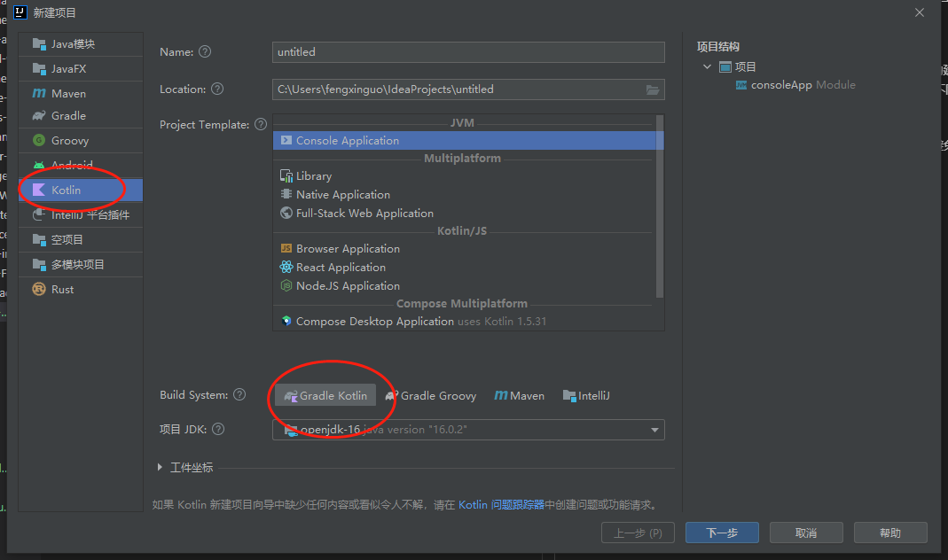Click the help icon next to Name
Image resolution: width=948 pixels, height=560 pixels.
click(x=205, y=52)
